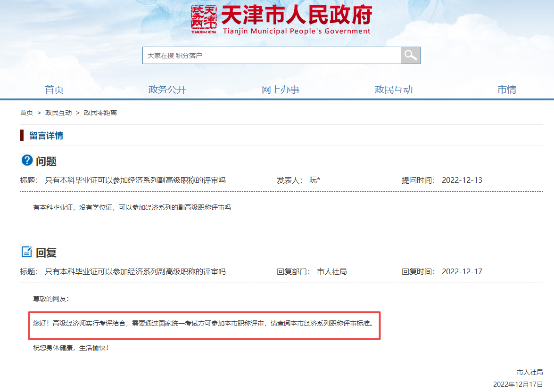The width and height of the screenshot is (554, 392).
Task: Open the 政务公开 navigation tab
Action: (167, 90)
